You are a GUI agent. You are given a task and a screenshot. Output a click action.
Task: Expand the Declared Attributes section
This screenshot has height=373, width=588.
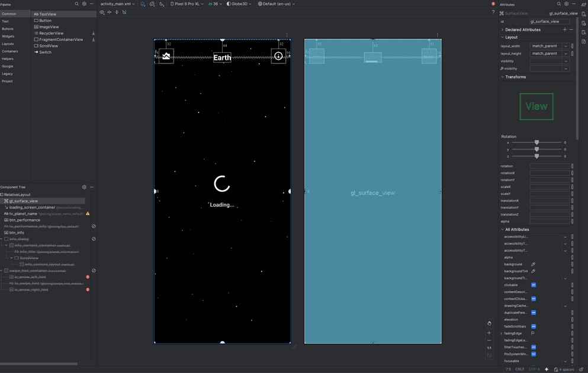tap(503, 30)
